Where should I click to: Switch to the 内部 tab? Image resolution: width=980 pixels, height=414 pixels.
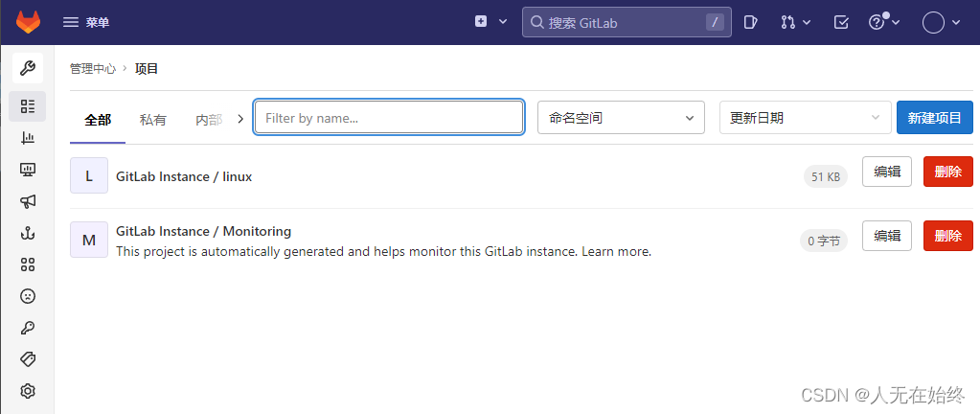pyautogui.click(x=209, y=120)
